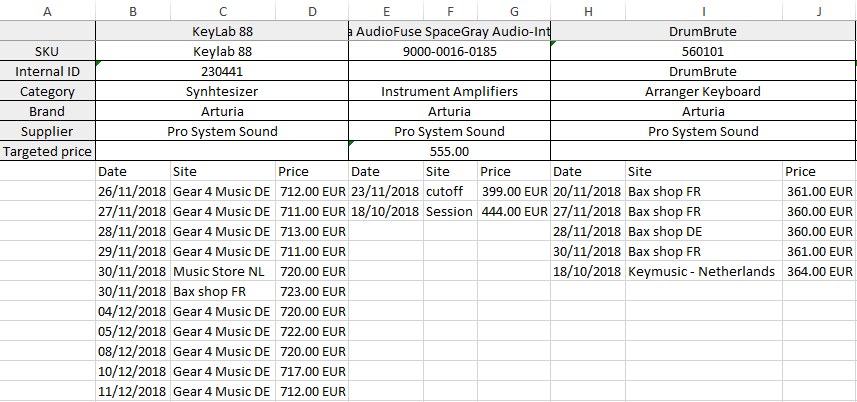Select column F header
The image size is (857, 402).
click(450, 11)
